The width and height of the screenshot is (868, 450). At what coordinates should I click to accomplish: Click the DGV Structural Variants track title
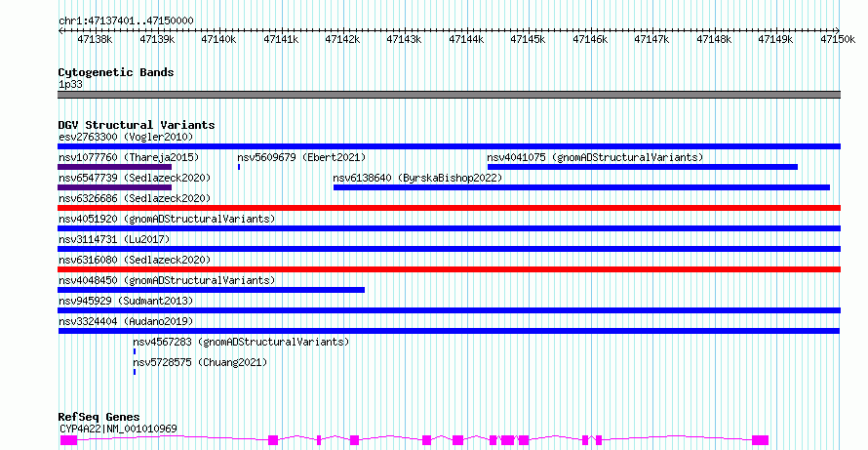pyautogui.click(x=137, y=125)
